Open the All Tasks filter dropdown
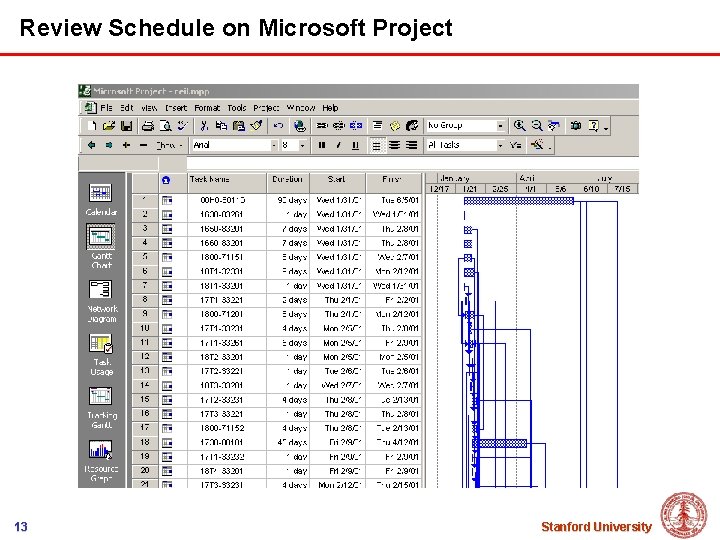The width and height of the screenshot is (720, 540). pos(501,145)
